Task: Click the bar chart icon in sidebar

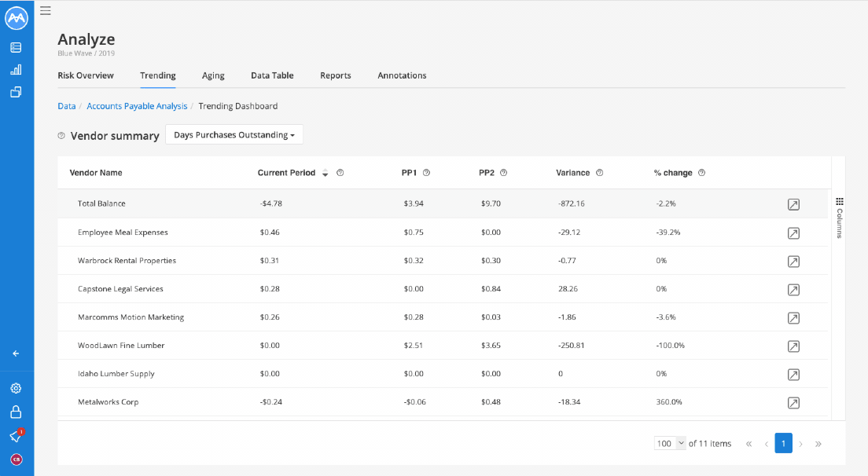Action: click(16, 70)
